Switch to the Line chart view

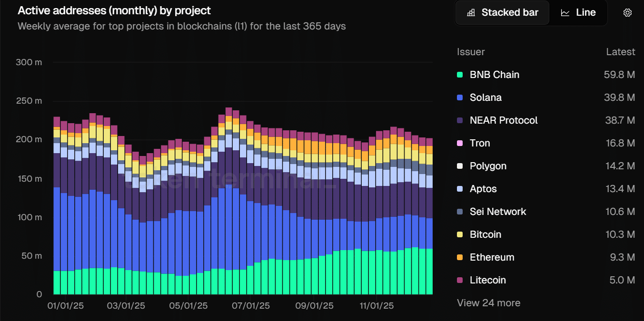[x=578, y=13]
